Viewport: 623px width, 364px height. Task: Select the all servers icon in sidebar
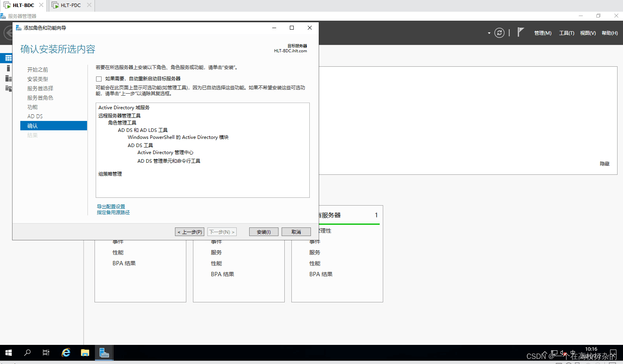coord(8,78)
